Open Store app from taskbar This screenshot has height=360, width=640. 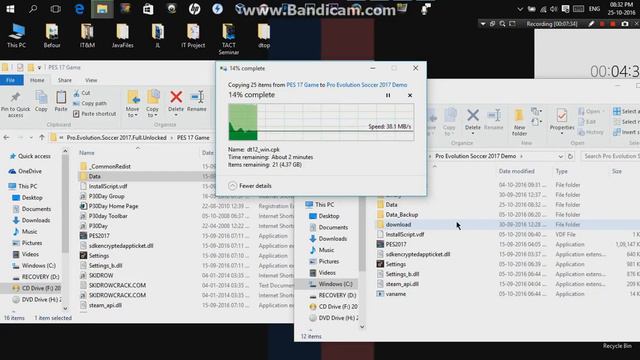coord(148,9)
